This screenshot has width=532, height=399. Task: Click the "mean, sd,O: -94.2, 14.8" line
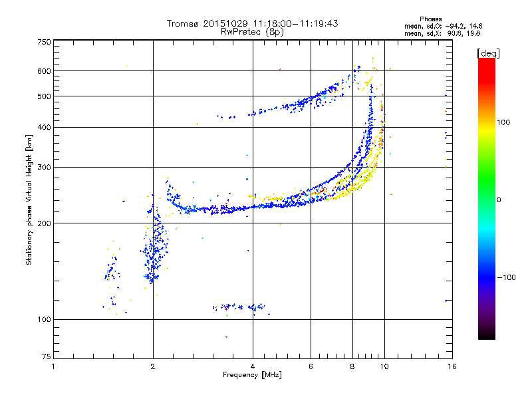pyautogui.click(x=443, y=26)
